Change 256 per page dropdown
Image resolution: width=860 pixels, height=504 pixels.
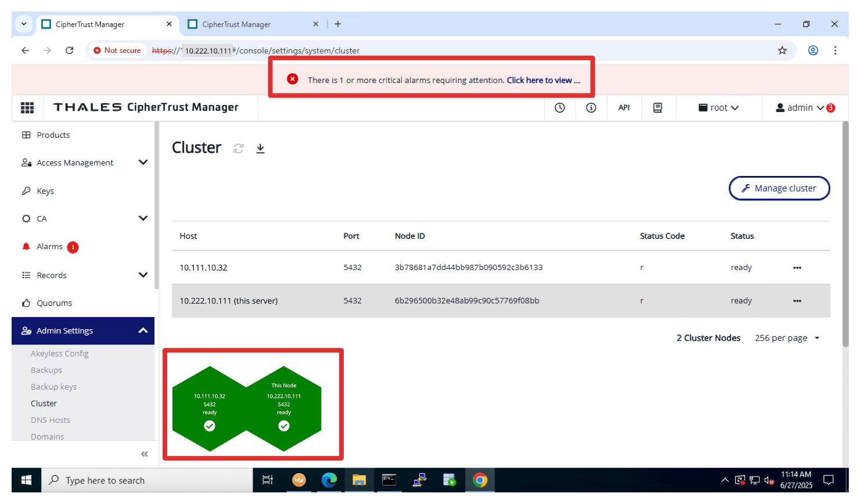pos(787,338)
